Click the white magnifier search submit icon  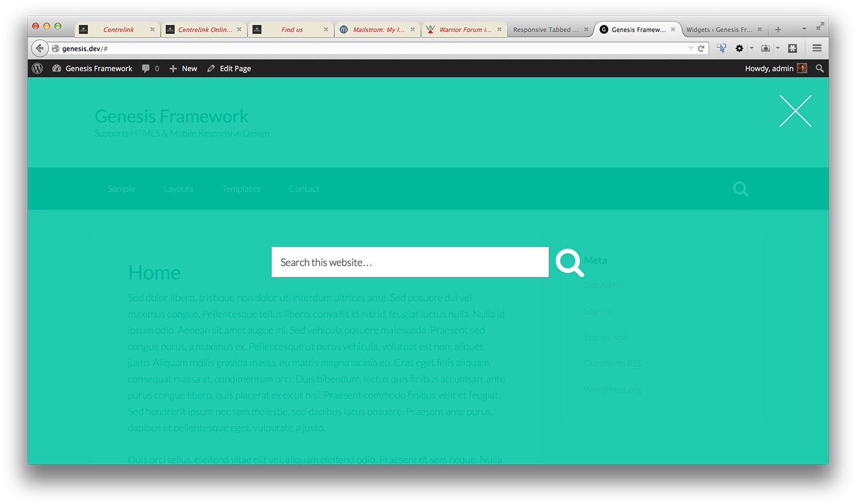(569, 262)
